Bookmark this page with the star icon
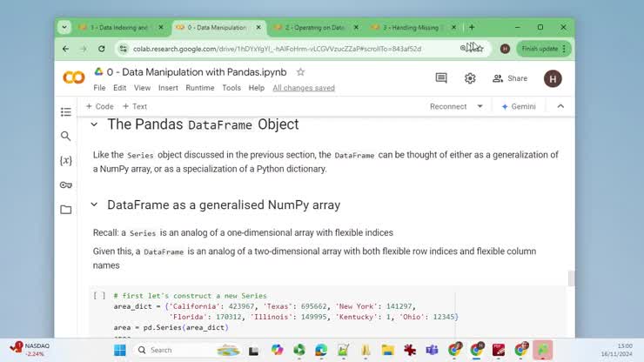Image resolution: width=644 pixels, height=362 pixels. pyautogui.click(x=480, y=49)
